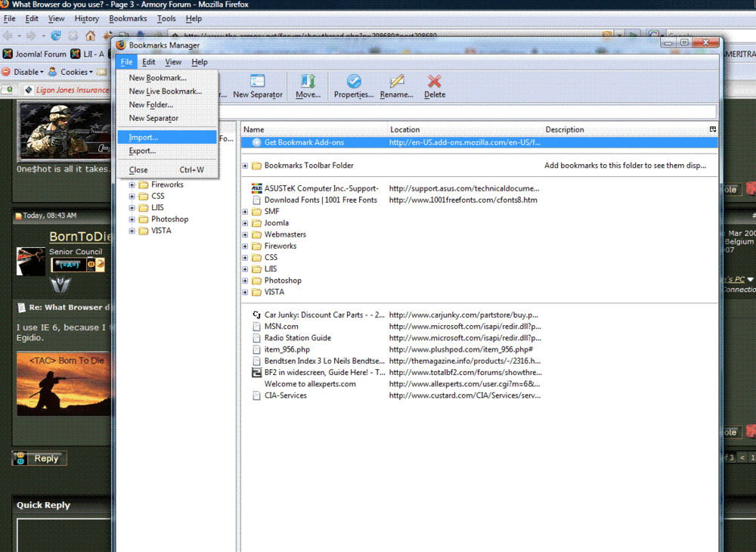756x552 pixels.
Task: Click the column picker icon in list header
Action: [x=712, y=129]
